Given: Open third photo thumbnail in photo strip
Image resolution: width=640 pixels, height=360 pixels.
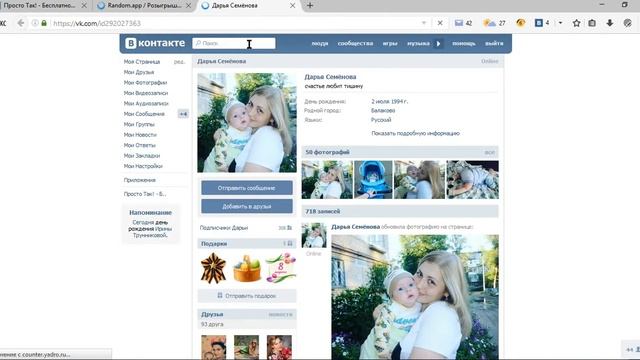Looking at the screenshot, I should (419, 180).
